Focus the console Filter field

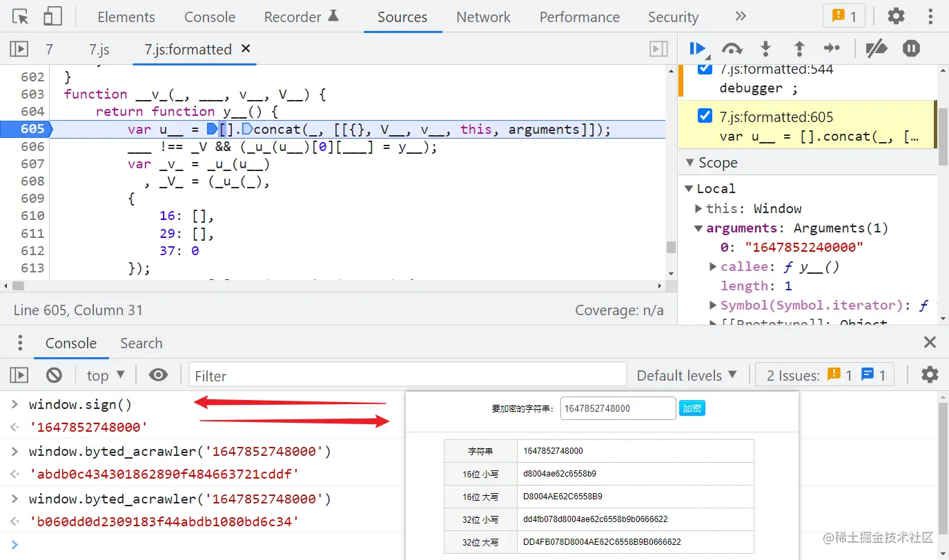(407, 376)
